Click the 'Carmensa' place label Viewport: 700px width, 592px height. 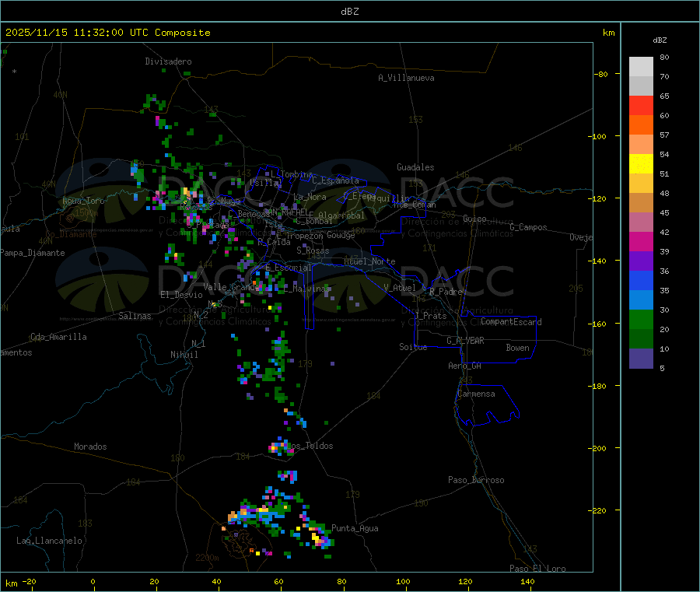pyautogui.click(x=476, y=394)
